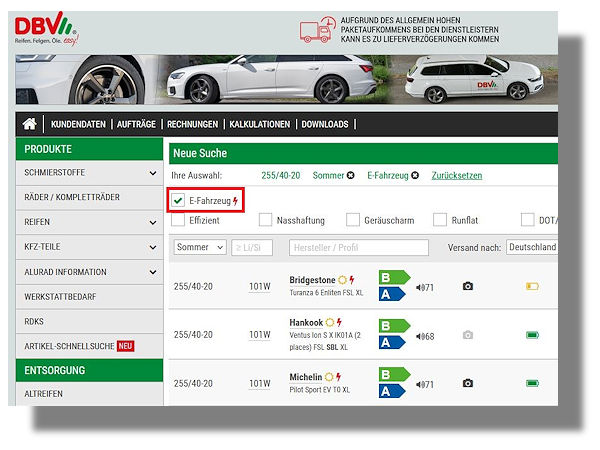Open Aufträge menu
The image size is (600, 450).
pos(136,124)
